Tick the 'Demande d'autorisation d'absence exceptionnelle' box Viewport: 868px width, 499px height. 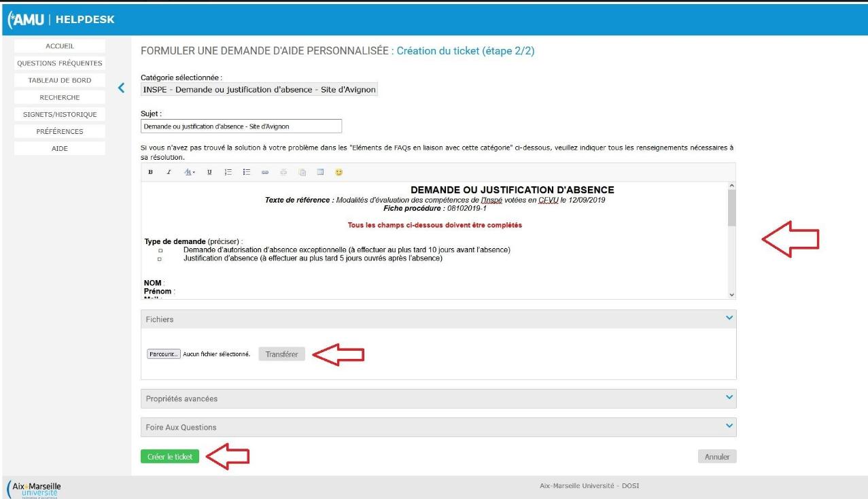[x=160, y=251]
